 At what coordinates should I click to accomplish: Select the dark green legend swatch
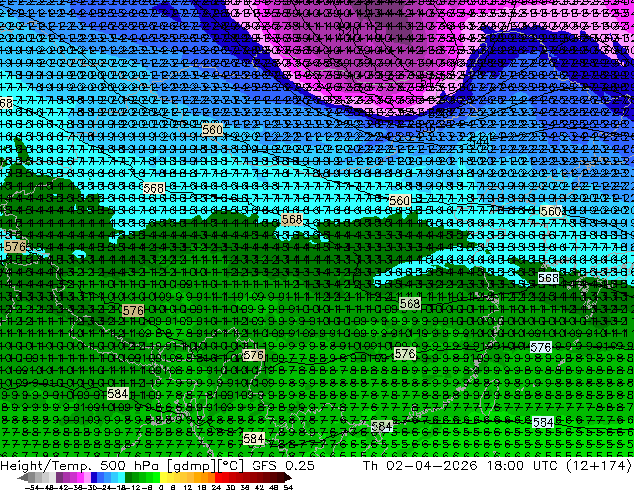(129, 478)
